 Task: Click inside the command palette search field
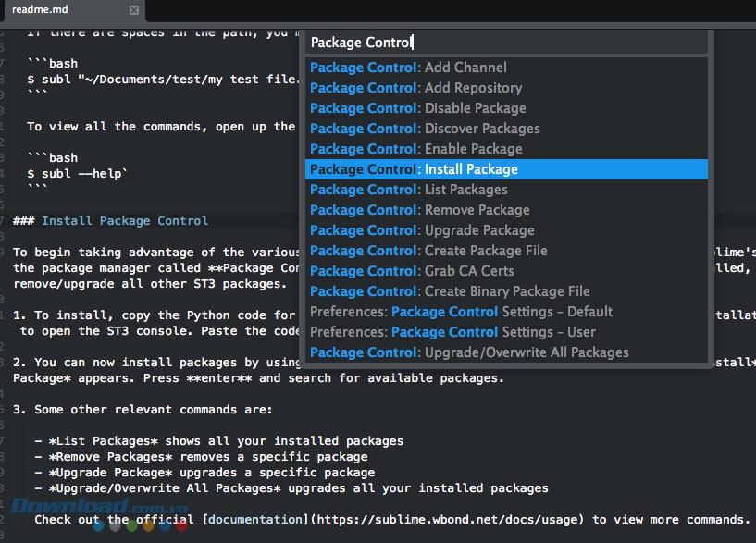(463, 42)
